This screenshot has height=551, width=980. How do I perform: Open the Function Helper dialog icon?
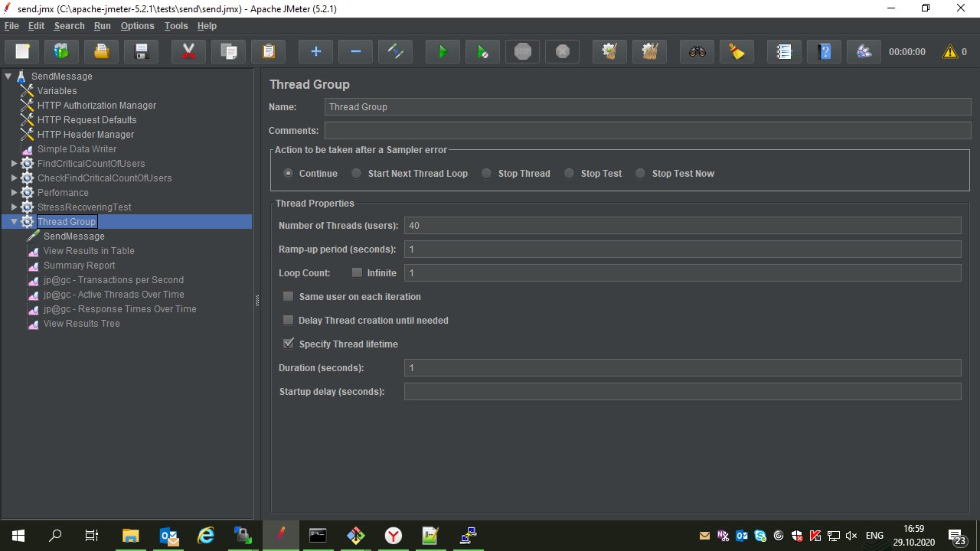coord(784,52)
